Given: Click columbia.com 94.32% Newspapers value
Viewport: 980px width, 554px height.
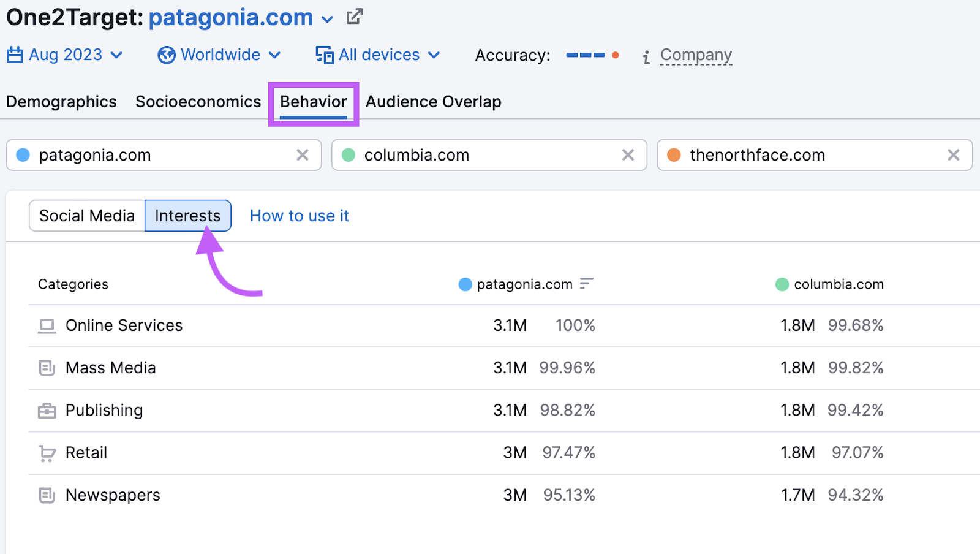Looking at the screenshot, I should 856,495.
